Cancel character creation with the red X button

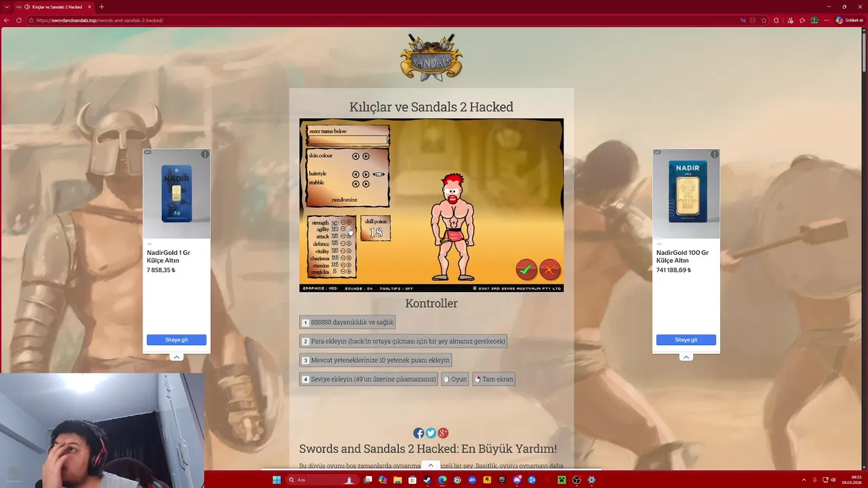pyautogui.click(x=550, y=269)
